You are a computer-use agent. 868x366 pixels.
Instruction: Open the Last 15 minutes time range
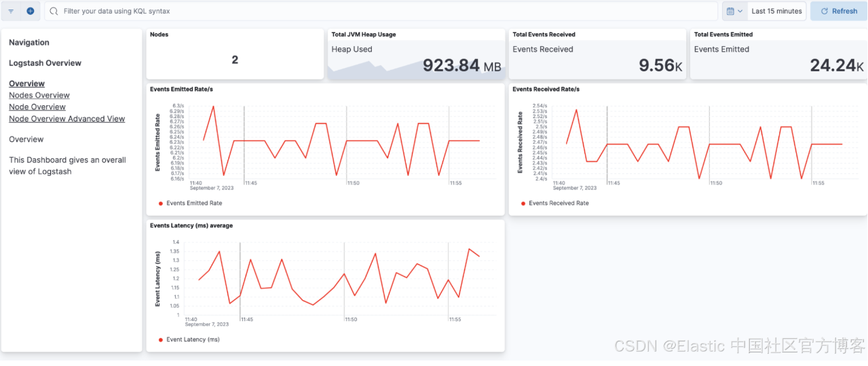776,11
